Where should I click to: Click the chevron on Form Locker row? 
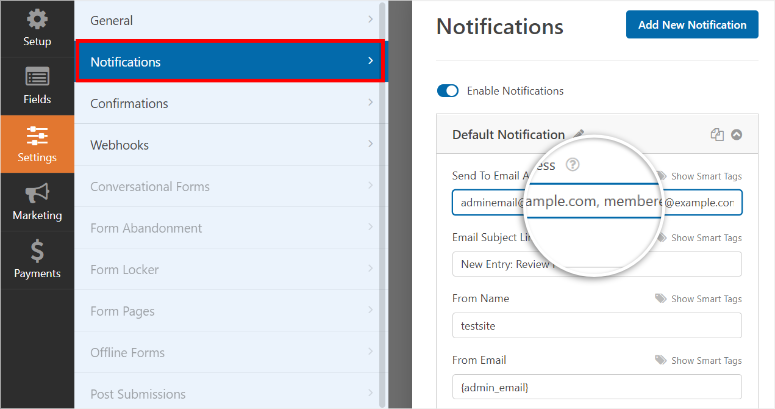371,268
